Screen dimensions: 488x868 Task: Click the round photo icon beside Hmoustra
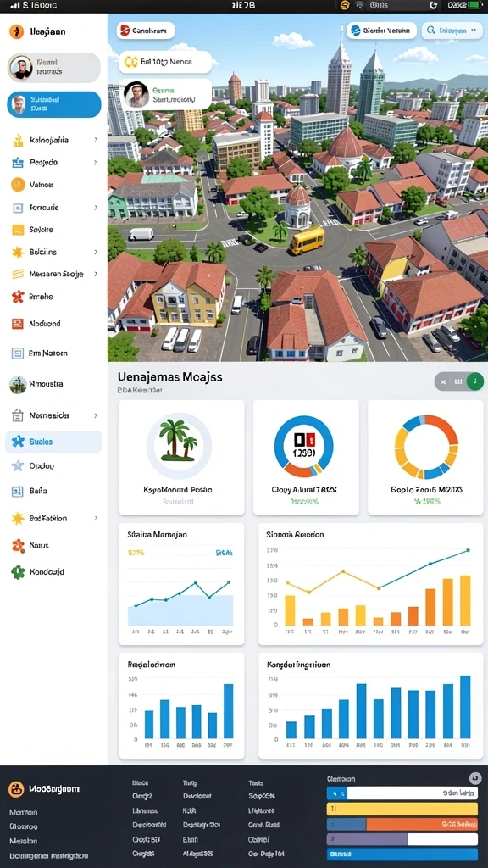18,384
